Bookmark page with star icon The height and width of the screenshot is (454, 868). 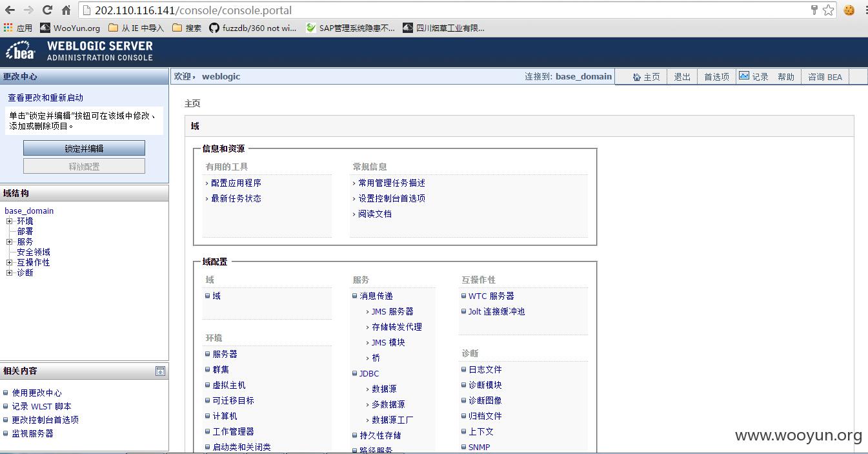pos(829,10)
